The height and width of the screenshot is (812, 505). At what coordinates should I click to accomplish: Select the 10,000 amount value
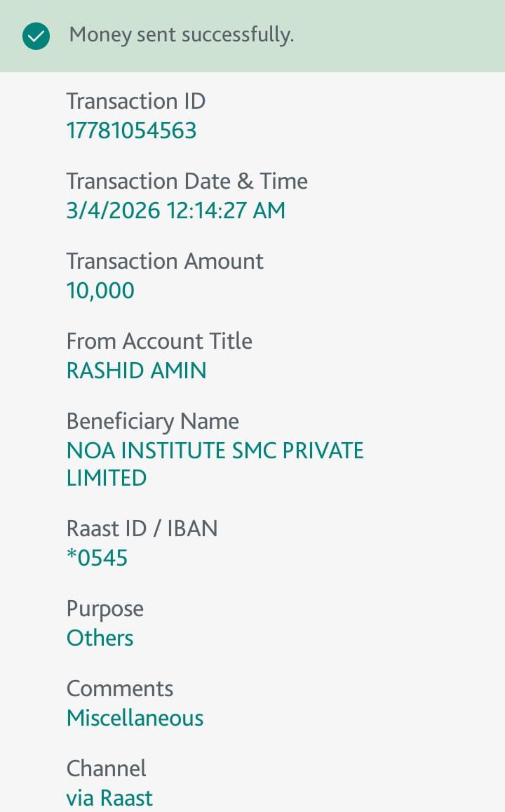point(100,291)
